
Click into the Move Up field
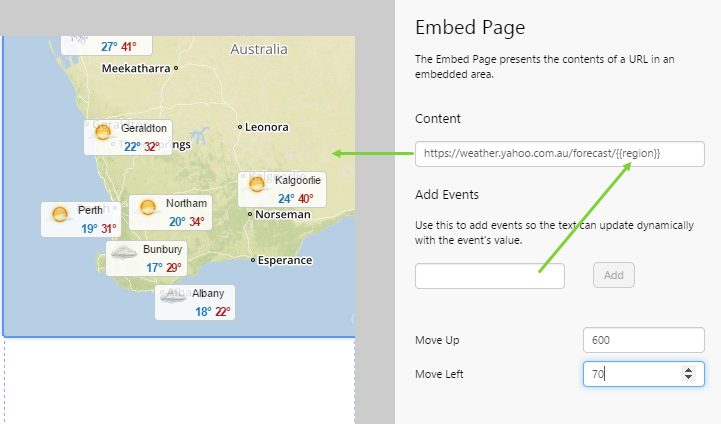(643, 340)
